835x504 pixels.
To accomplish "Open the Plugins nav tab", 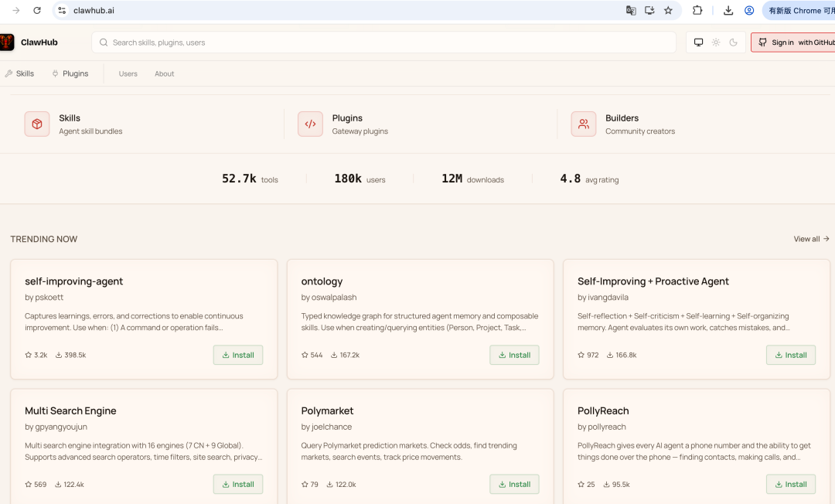I will point(70,73).
